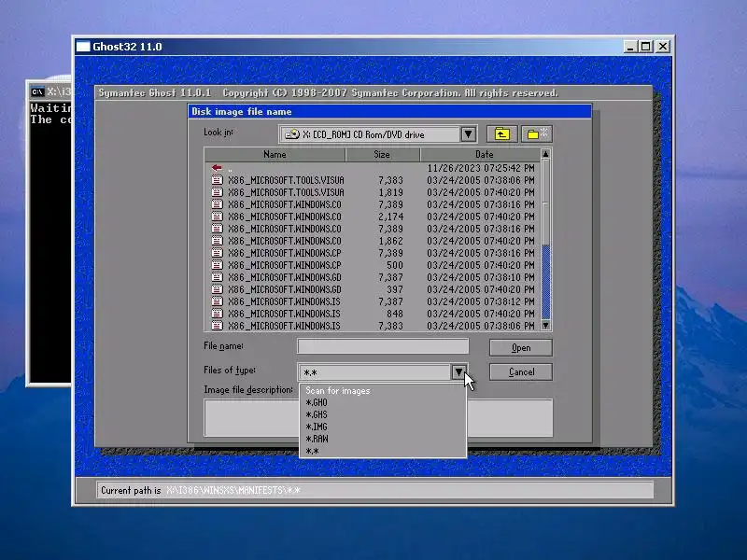Select X86_MICROSOFT.WINDOWS.CP file name sized 500

pyautogui.click(x=285, y=265)
